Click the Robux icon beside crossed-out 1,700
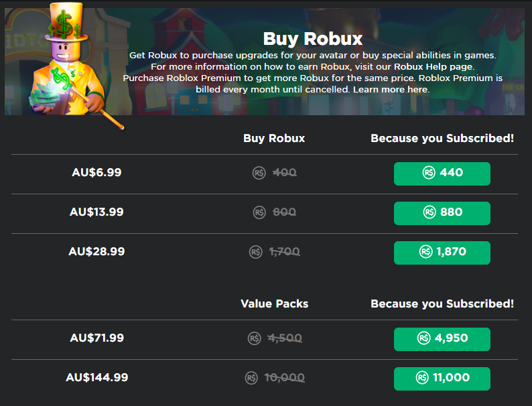The width and height of the screenshot is (532, 406). 255,252
